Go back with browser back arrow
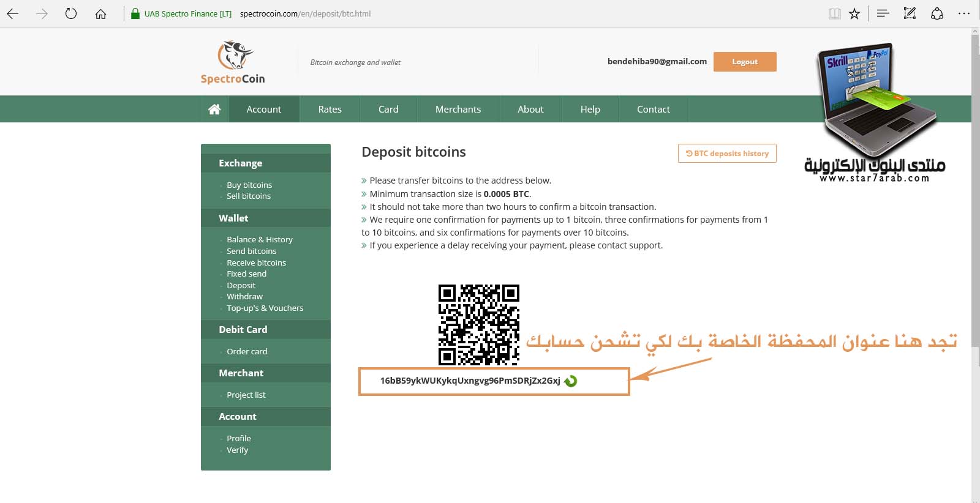This screenshot has width=980, height=503. tap(13, 13)
